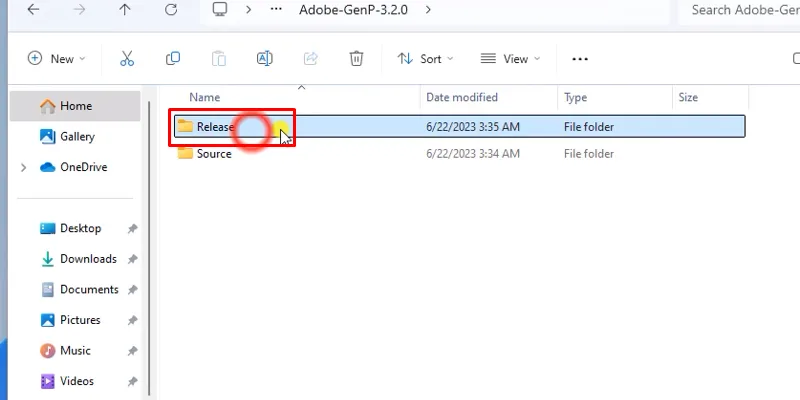Select the Source folder
The height and width of the screenshot is (400, 800).
(x=213, y=154)
